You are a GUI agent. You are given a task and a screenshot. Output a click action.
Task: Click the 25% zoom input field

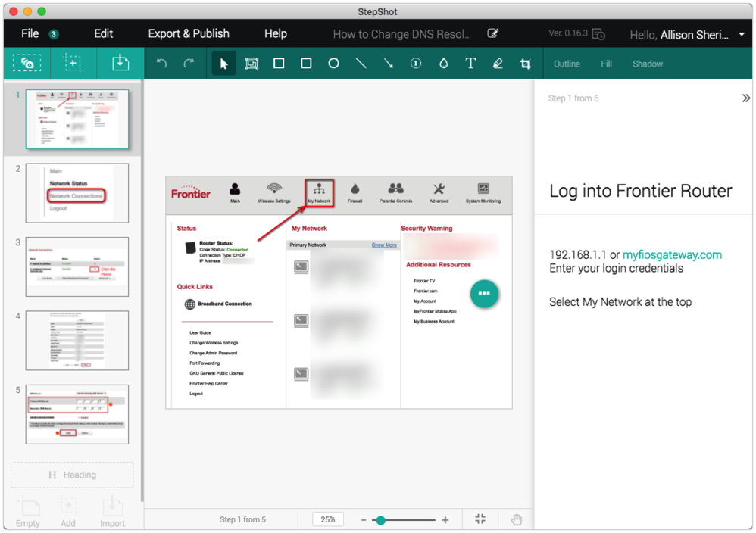pyautogui.click(x=328, y=519)
